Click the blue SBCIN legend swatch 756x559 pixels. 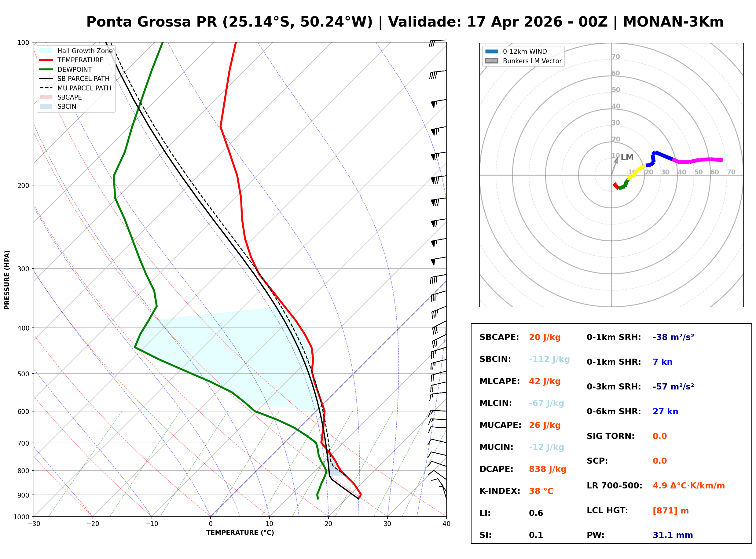coord(46,106)
